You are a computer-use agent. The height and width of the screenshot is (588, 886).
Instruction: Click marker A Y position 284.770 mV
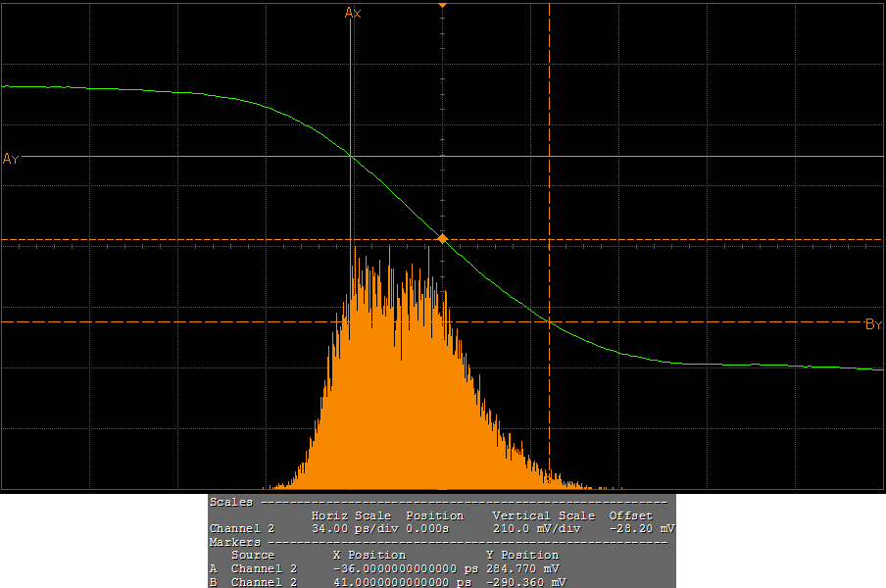click(522, 568)
